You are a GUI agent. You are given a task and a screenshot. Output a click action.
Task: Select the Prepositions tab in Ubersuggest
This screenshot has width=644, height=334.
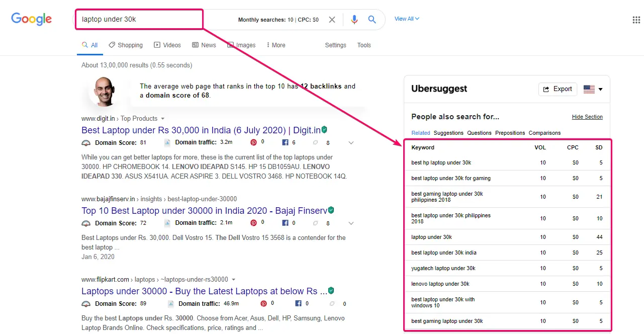click(x=510, y=133)
